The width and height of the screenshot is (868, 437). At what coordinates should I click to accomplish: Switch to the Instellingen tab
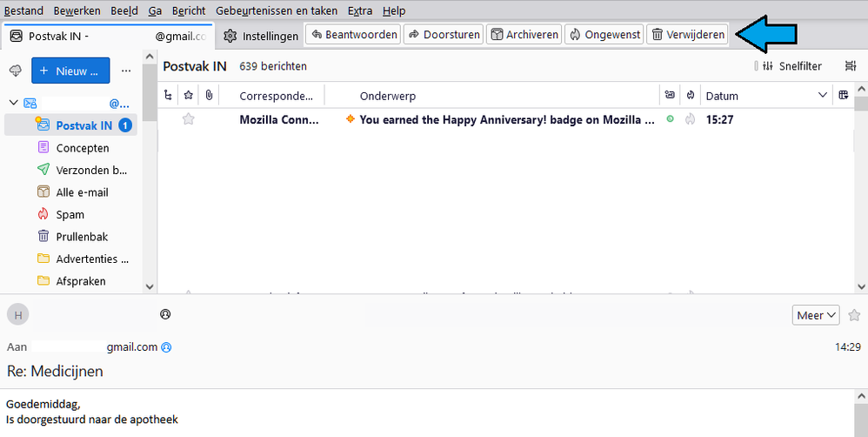pos(261,36)
